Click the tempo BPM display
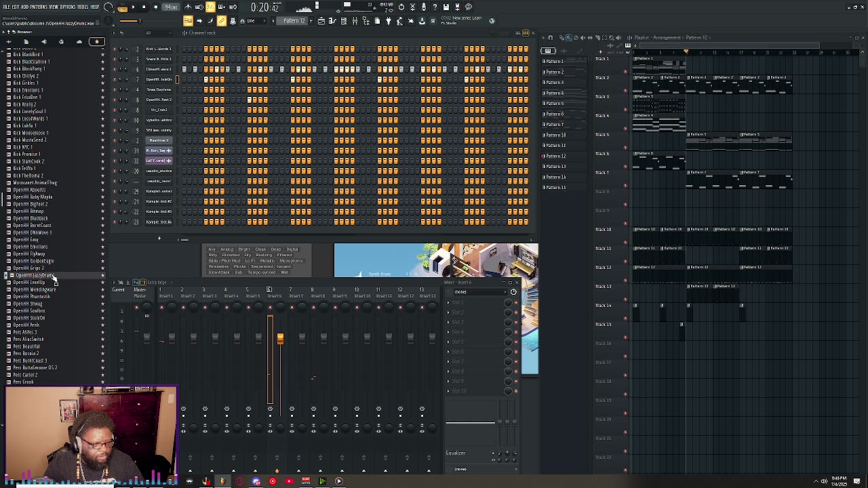 pyautogui.click(x=172, y=7)
